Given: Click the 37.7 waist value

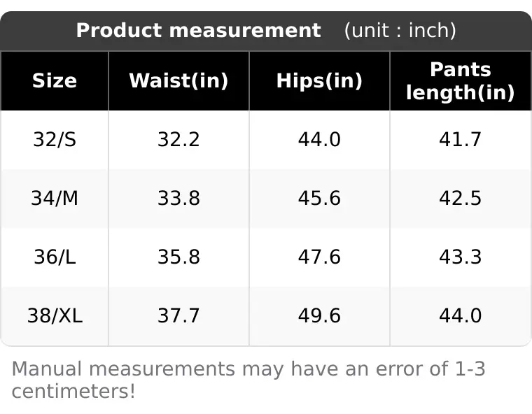Looking at the screenshot, I should [x=178, y=315].
